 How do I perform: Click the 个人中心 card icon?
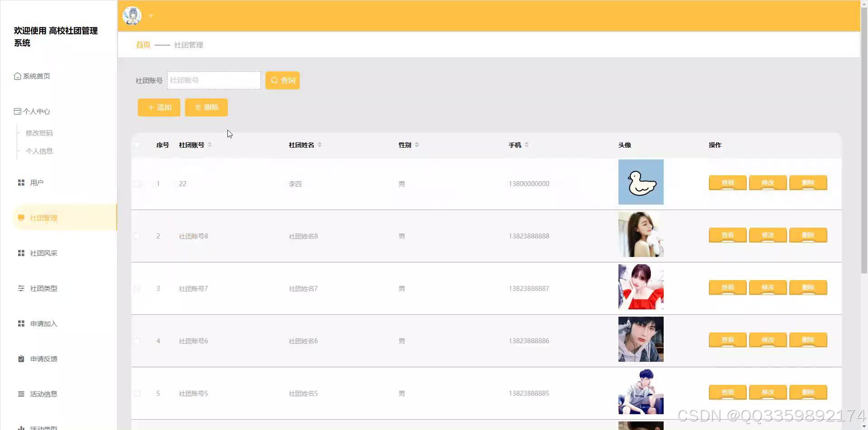pyautogui.click(x=18, y=111)
